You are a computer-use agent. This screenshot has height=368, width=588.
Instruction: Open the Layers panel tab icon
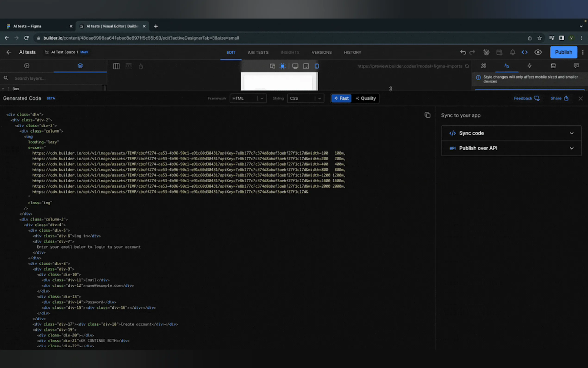point(80,66)
